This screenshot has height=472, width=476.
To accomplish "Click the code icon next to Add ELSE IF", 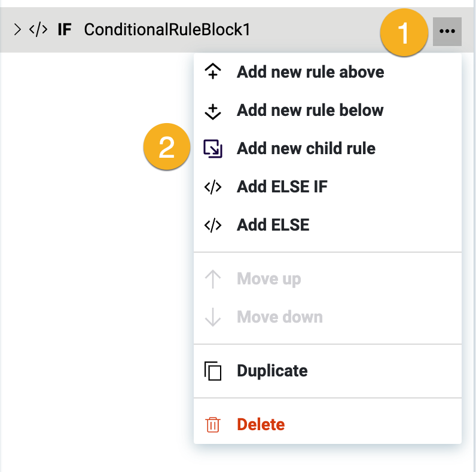I will [x=213, y=187].
